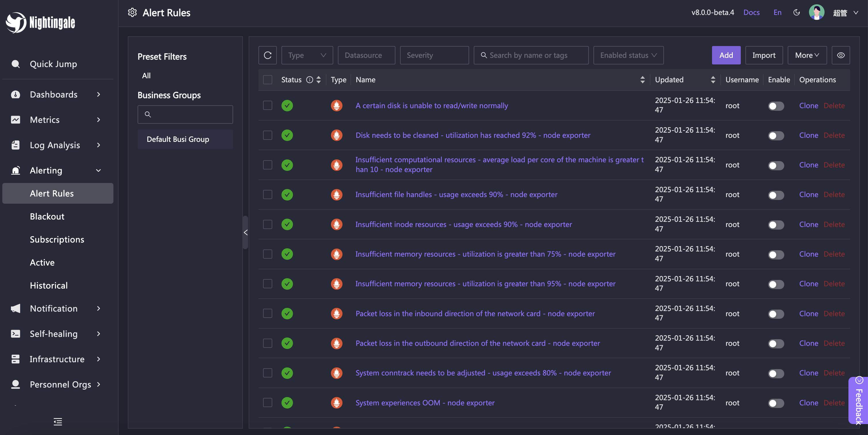This screenshot has width=868, height=435.
Task: Sort by Updated column arrows
Action: coord(713,79)
